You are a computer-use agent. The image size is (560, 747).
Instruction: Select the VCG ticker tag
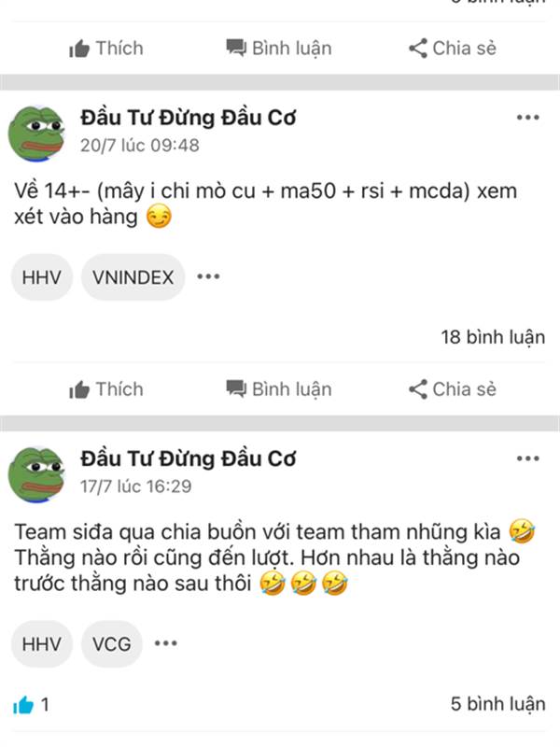click(112, 644)
